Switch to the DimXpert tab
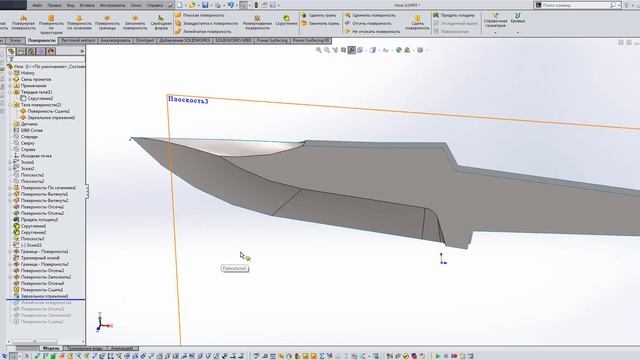Viewport: 640px width, 360px height. [145, 41]
